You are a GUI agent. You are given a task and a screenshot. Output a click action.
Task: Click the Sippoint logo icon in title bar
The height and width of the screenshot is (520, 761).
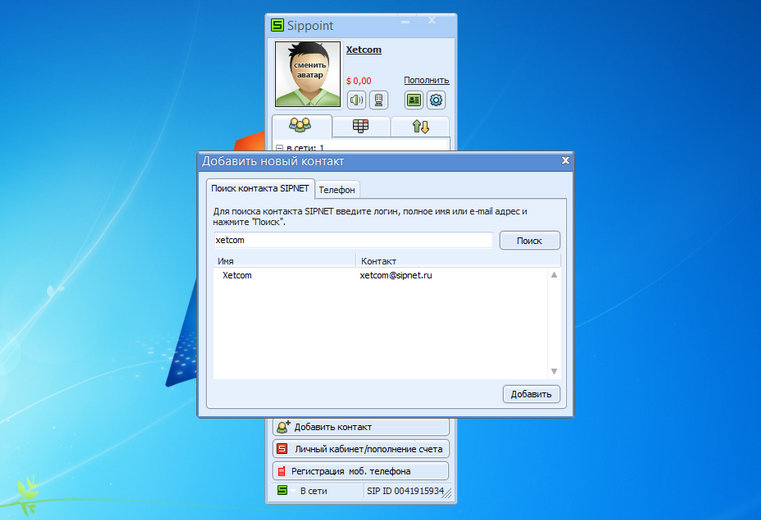point(277,25)
